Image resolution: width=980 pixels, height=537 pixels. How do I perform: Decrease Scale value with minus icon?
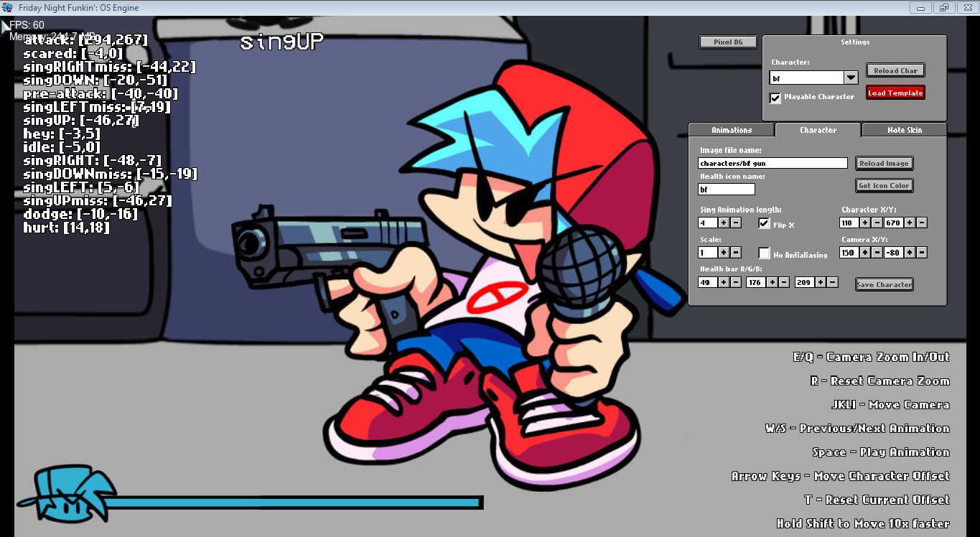pos(735,252)
